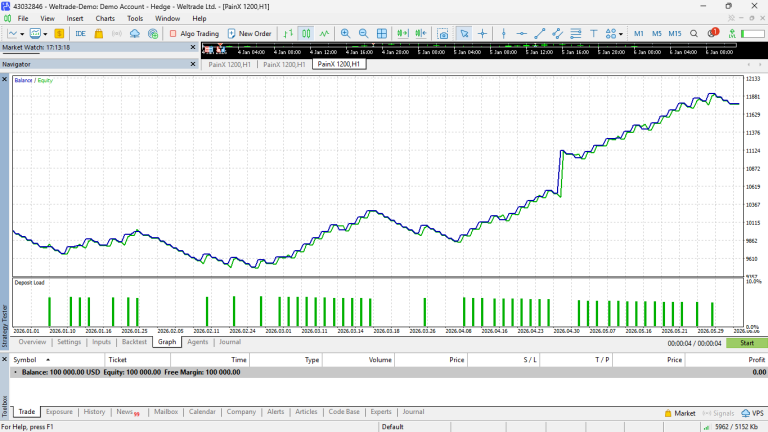Click the Market button in toolbox bar
This screenshot has height=432, width=768.
pyautogui.click(x=680, y=413)
